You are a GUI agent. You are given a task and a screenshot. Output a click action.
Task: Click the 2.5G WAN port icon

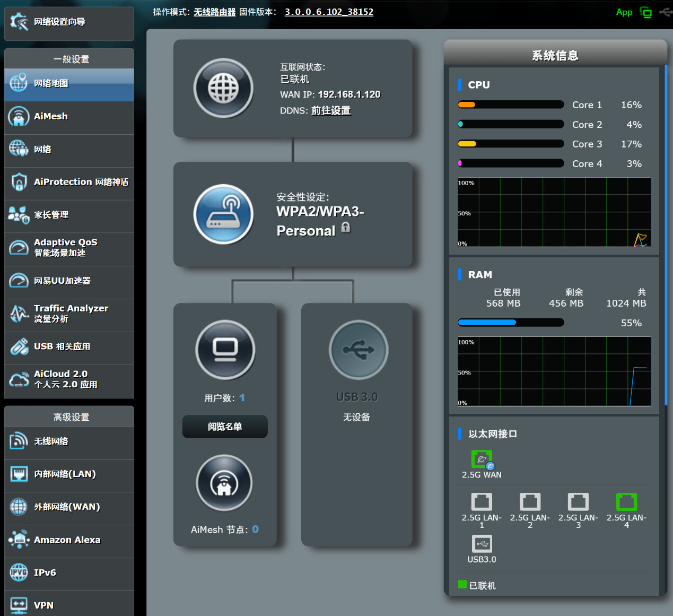[x=482, y=459]
